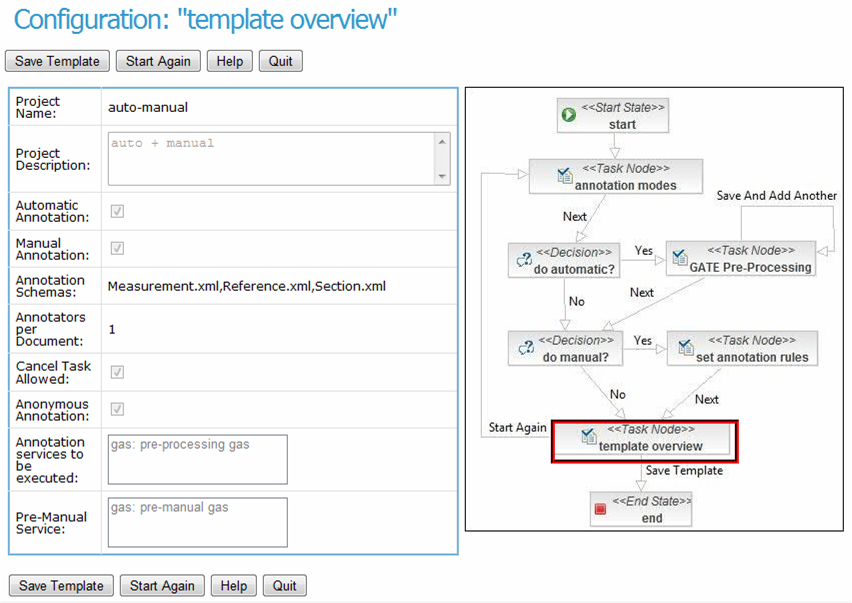Click the bottom Quit button
Image resolution: width=852 pixels, height=603 pixels.
(x=285, y=586)
